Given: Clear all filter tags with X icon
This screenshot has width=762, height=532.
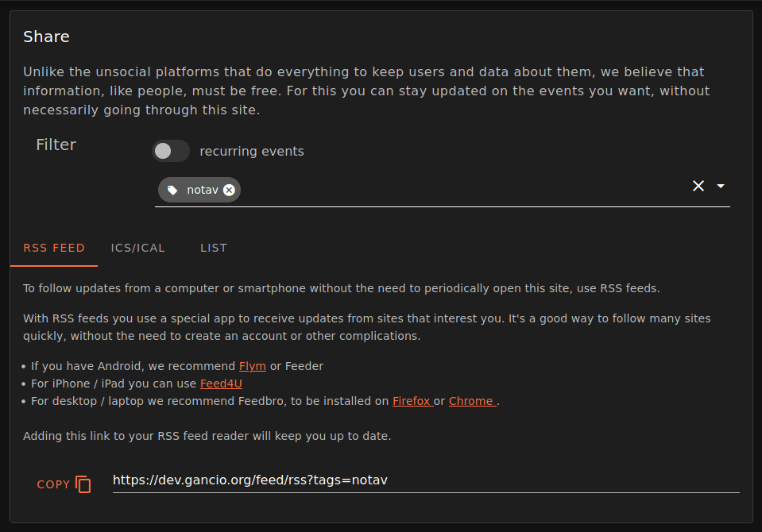Looking at the screenshot, I should tap(698, 186).
